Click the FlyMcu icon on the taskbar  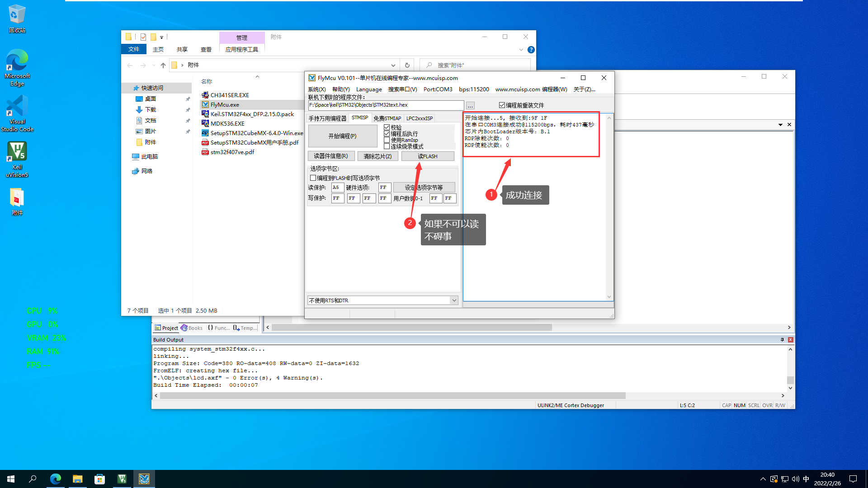[x=144, y=479]
